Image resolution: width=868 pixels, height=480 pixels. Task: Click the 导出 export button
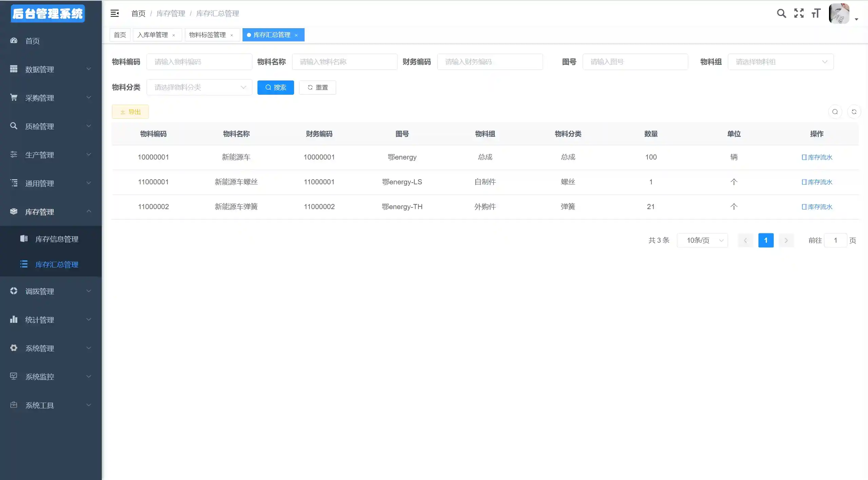tap(130, 112)
